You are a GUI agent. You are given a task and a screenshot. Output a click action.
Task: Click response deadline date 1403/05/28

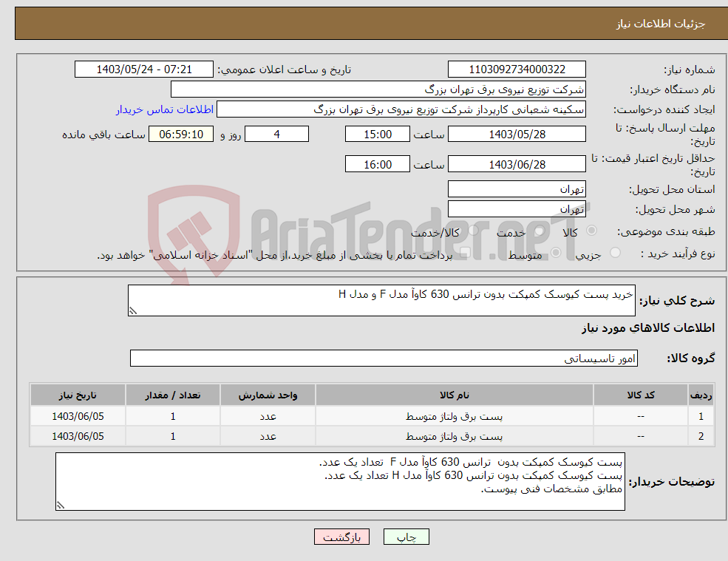coord(517,135)
